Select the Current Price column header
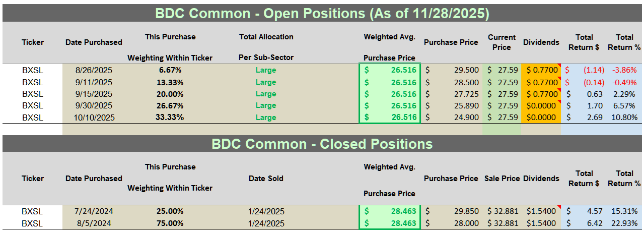 [502, 42]
